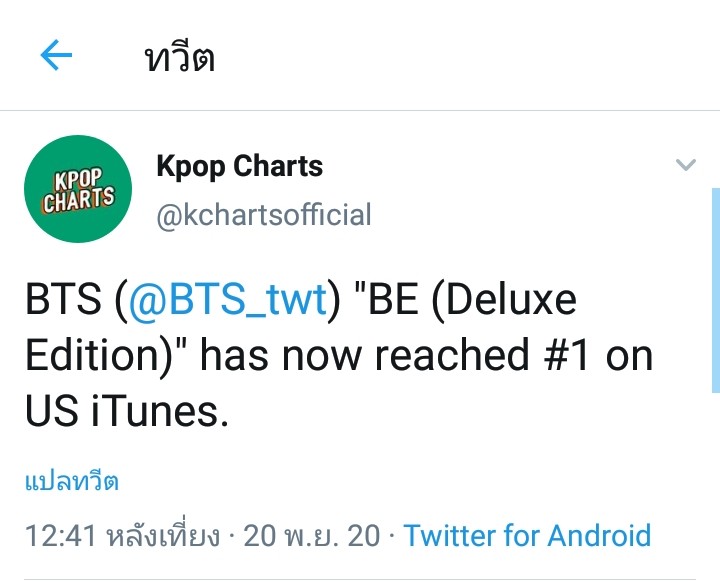The height and width of the screenshot is (586, 720).
Task: Open the Twitter for Android source link
Action: [527, 536]
